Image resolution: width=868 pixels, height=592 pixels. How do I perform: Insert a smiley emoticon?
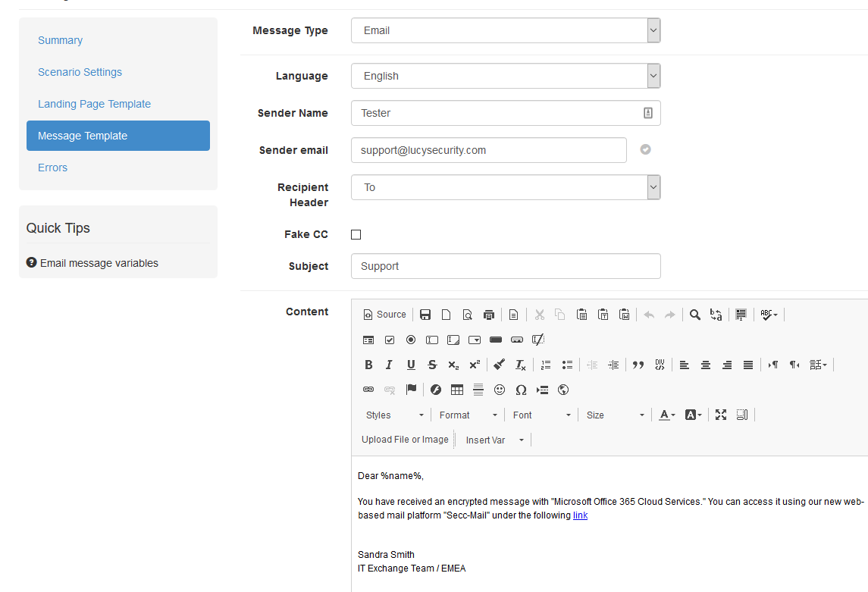pos(500,390)
